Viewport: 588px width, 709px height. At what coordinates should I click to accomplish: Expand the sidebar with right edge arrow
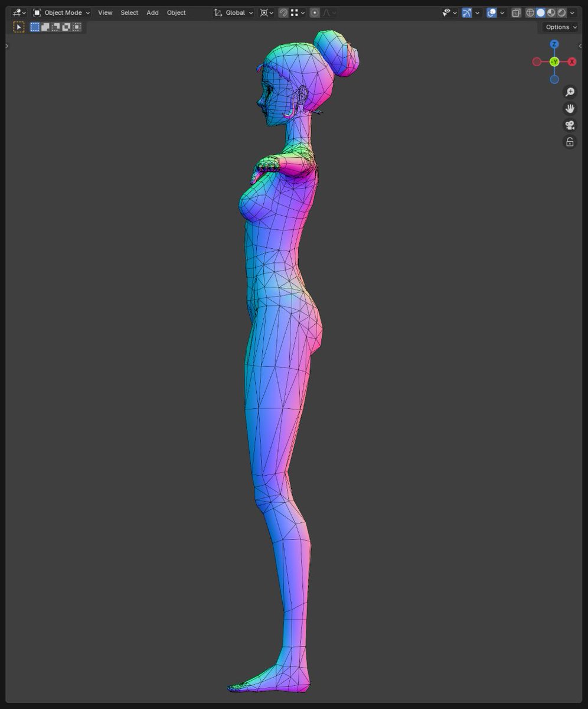[x=580, y=45]
